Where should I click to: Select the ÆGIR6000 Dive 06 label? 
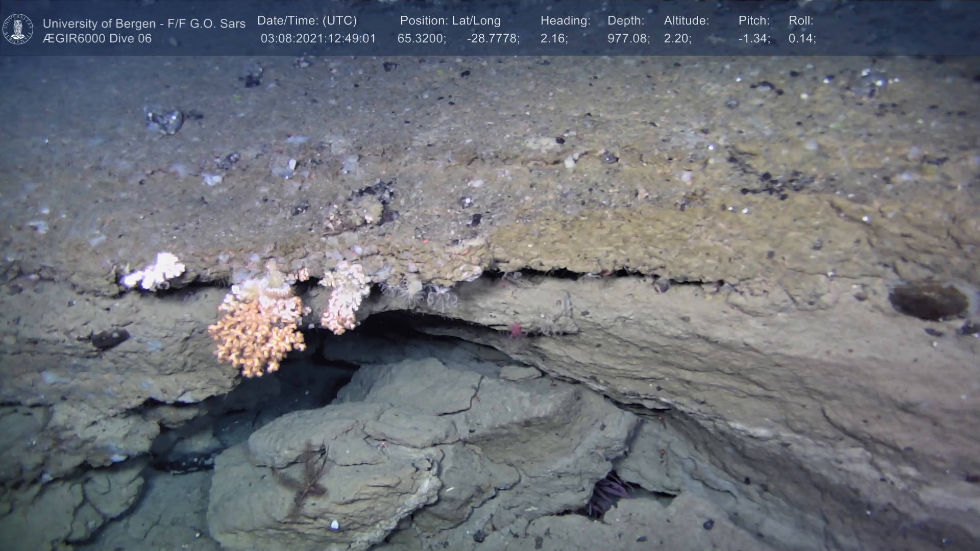(97, 39)
